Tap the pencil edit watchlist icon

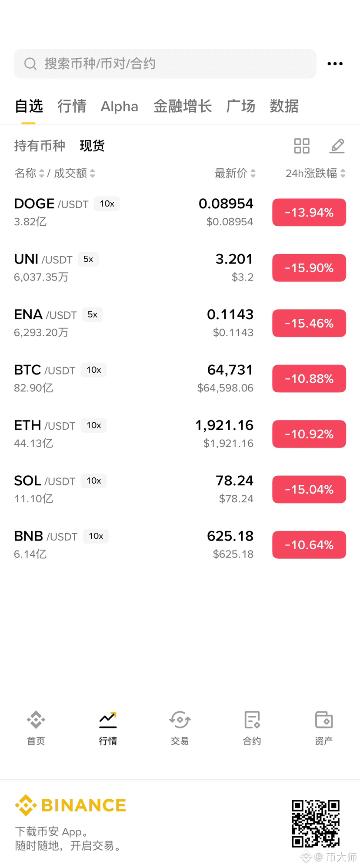coord(337,146)
